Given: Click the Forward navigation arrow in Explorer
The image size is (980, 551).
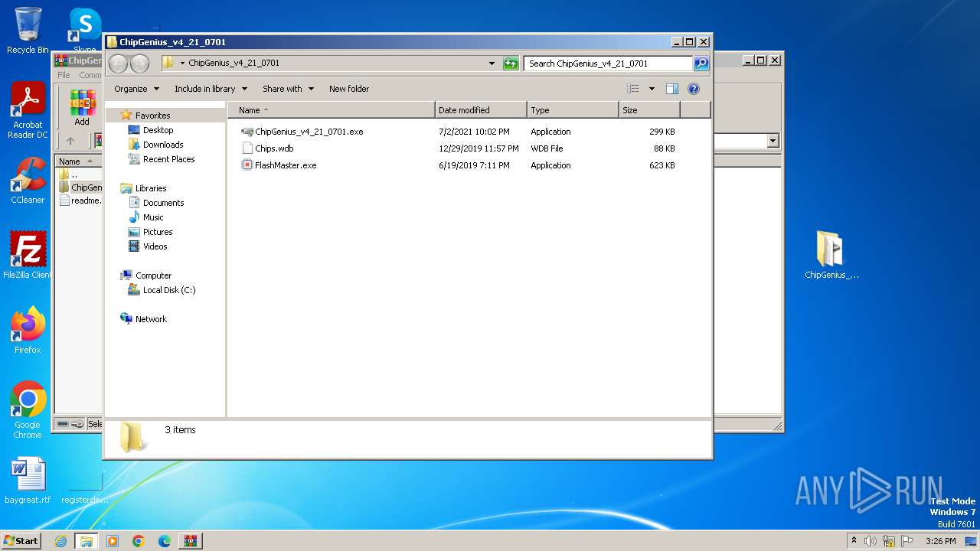Looking at the screenshot, I should 139,64.
